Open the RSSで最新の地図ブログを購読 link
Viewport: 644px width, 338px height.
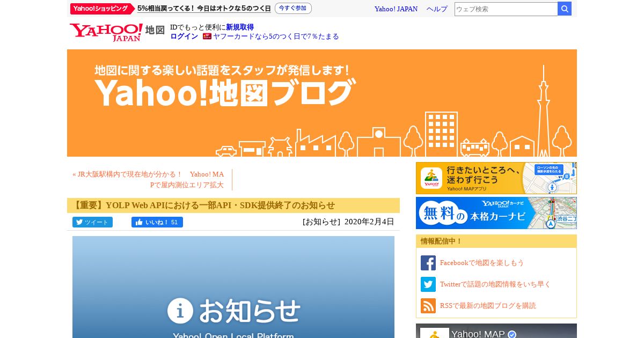point(488,306)
